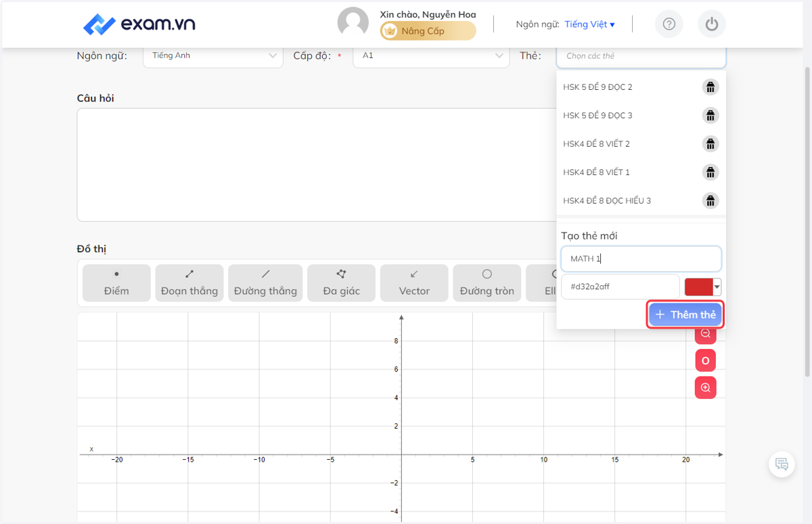The image size is (812, 524).
Task: Delete the HSK4 ĐỀ 8 VIẾT 1 tag
Action: coord(710,172)
